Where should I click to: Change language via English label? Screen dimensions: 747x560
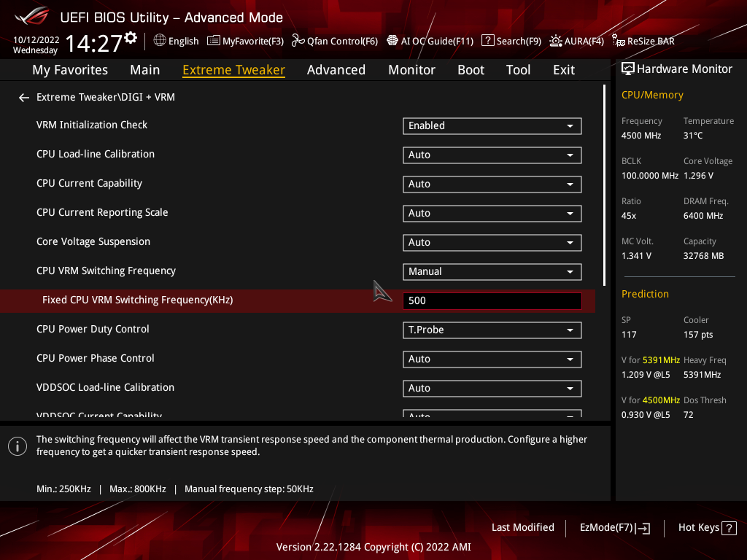[183, 42]
